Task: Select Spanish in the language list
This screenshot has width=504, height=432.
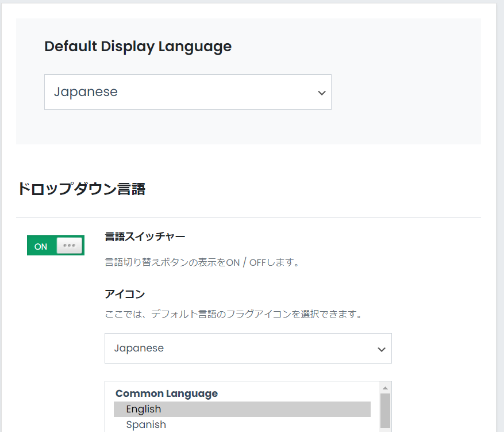Action: click(x=242, y=425)
